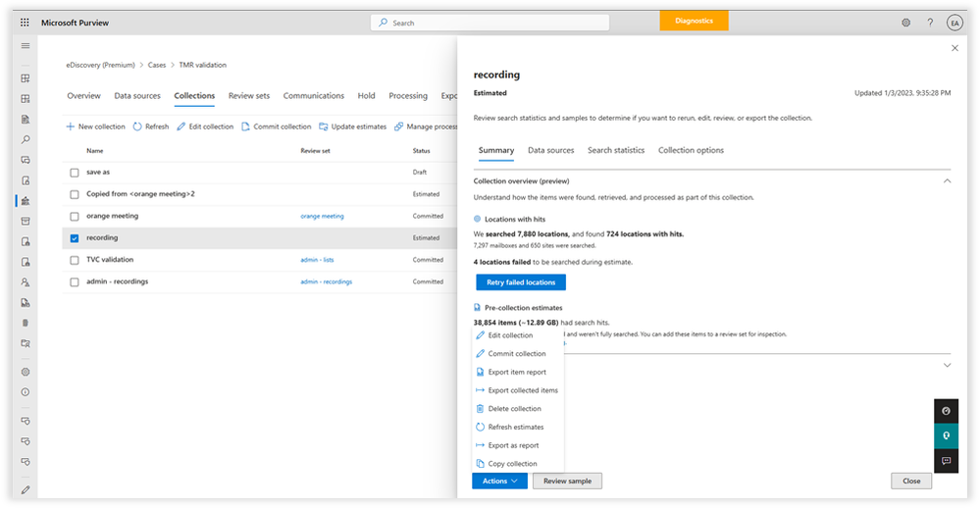Click in the top Search box

pyautogui.click(x=490, y=24)
